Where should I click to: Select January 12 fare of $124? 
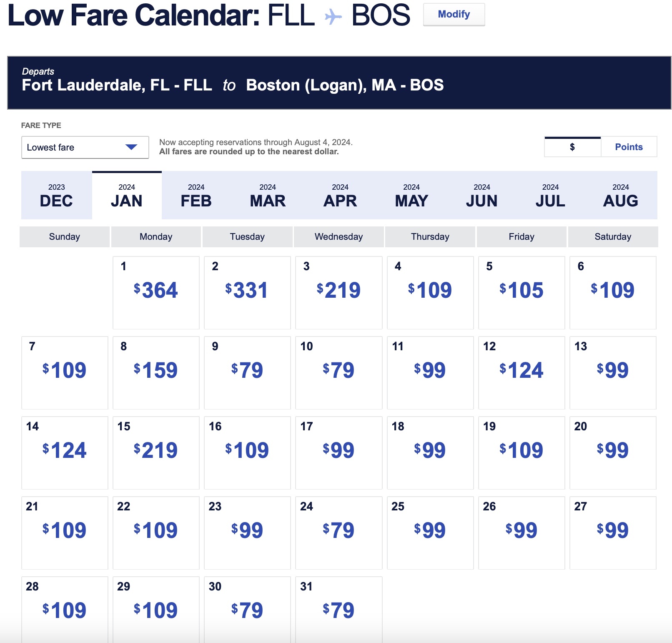522,371
